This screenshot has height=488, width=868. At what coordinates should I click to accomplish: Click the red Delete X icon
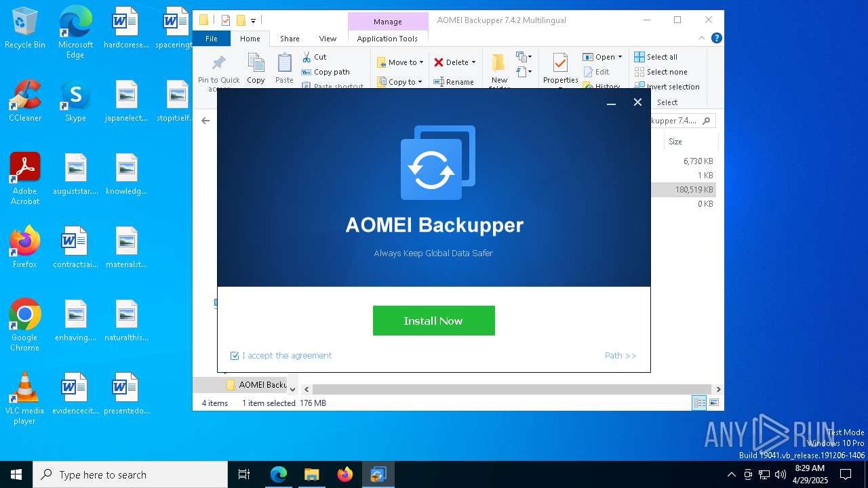[x=439, y=62]
